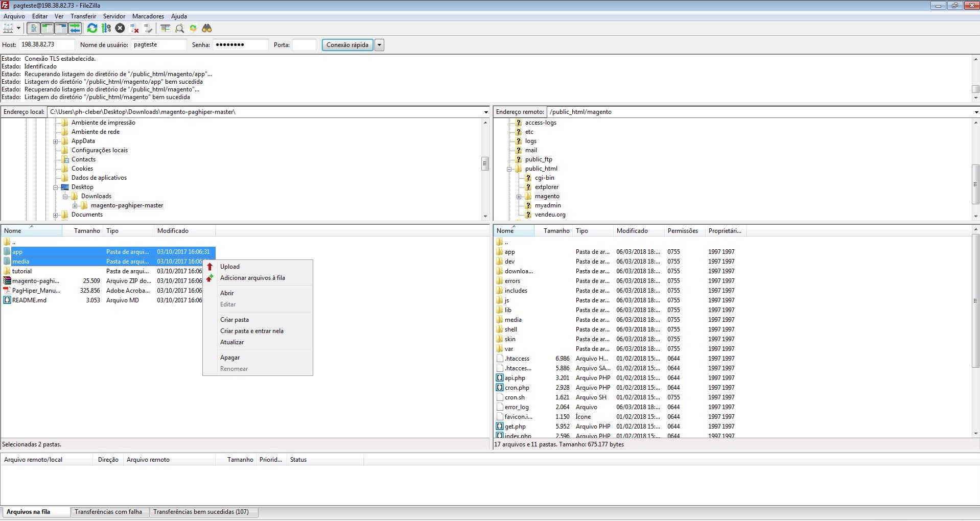Focus the Host input field
The height and width of the screenshot is (521, 980).
click(47, 44)
